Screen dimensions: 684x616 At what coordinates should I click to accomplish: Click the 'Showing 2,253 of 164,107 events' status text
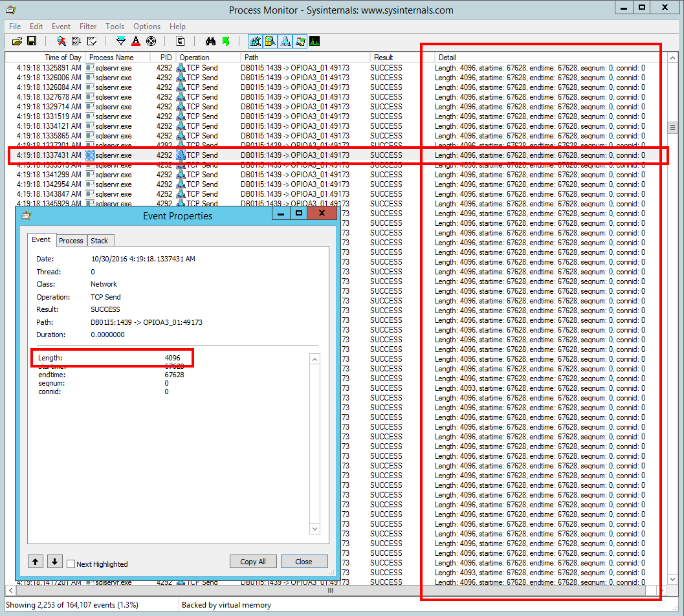[x=72, y=604]
